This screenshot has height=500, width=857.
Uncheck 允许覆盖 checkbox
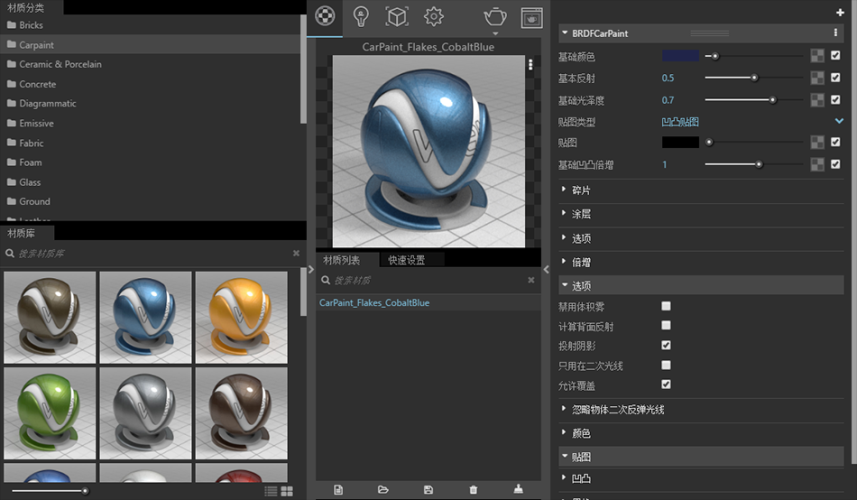tap(666, 384)
